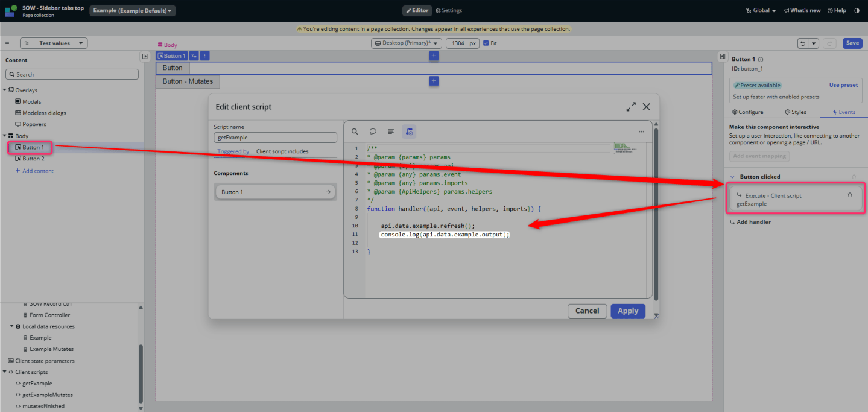Viewport: 868px width, 412px height.
Task: Click Add handler
Action: click(750, 222)
